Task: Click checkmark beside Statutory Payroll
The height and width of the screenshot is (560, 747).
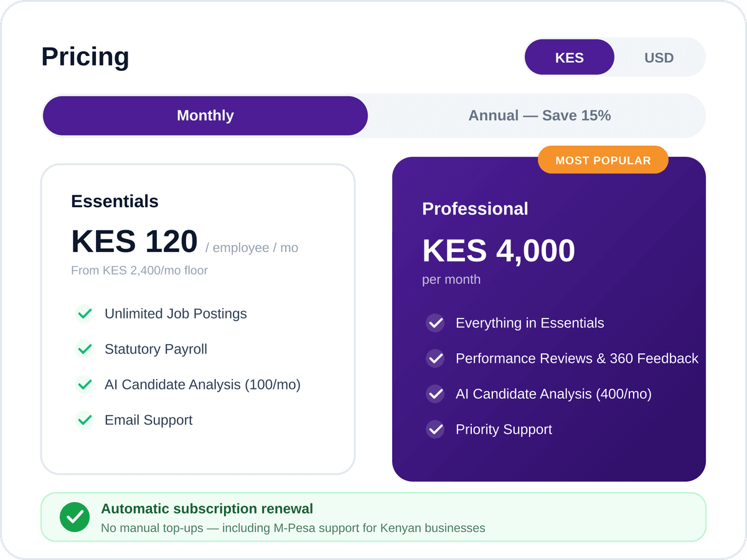Action: coord(84,349)
